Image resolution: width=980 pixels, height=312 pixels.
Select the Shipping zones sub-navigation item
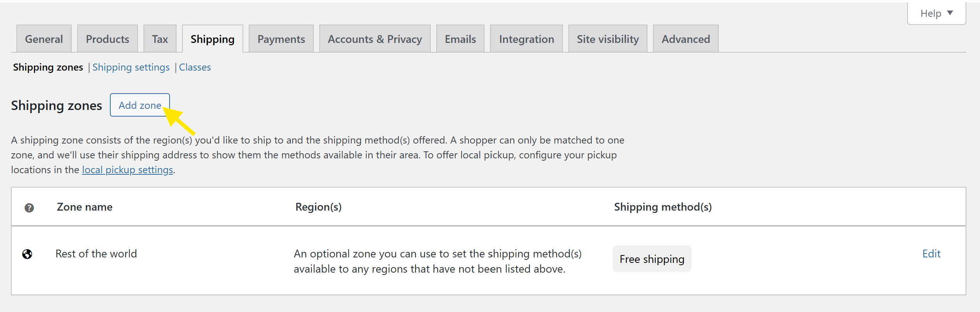pyautogui.click(x=48, y=67)
